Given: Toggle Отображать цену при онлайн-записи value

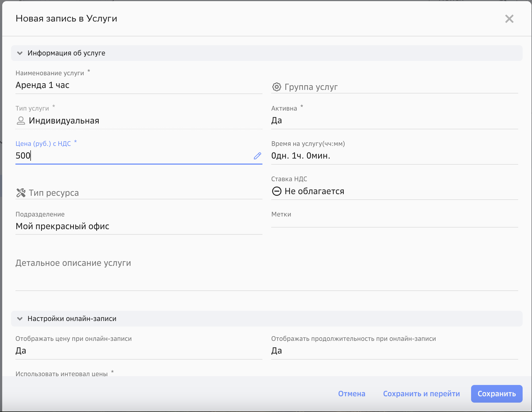Looking at the screenshot, I should point(138,351).
